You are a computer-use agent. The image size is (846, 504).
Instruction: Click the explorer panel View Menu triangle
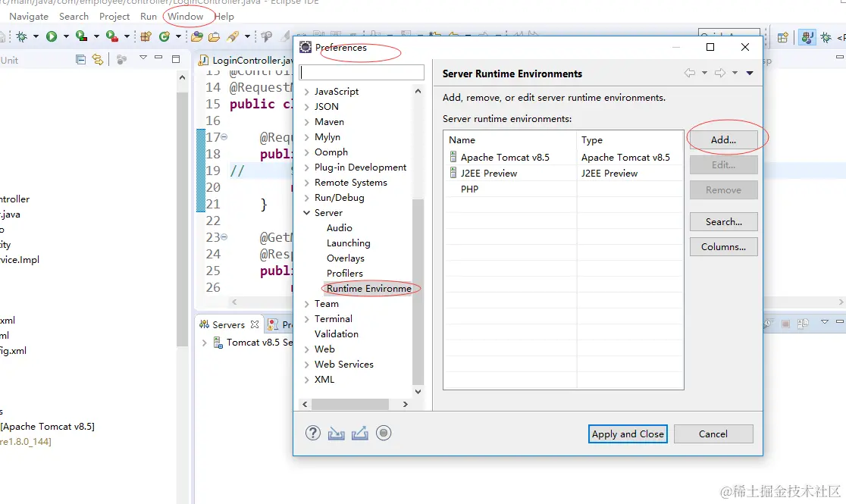click(143, 57)
